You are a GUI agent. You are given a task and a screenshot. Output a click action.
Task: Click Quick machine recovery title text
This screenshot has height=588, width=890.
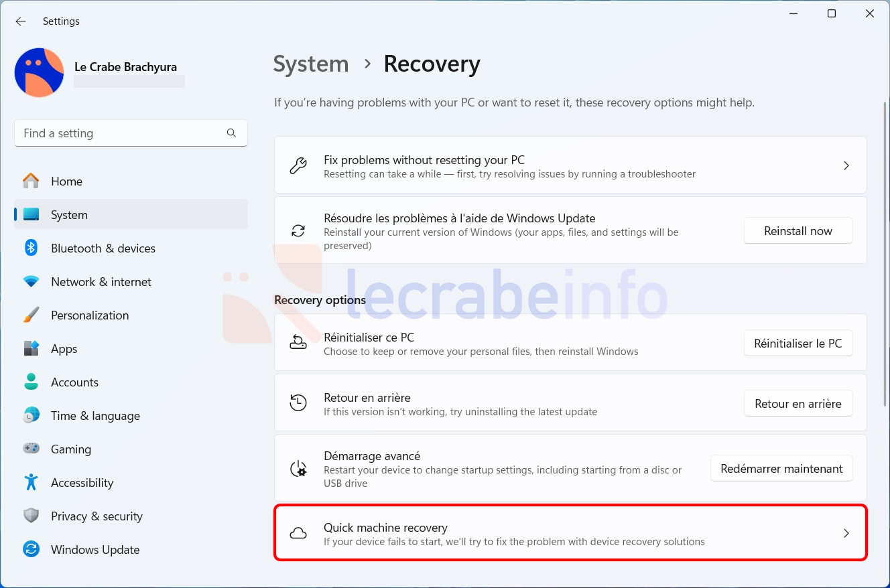pyautogui.click(x=385, y=527)
